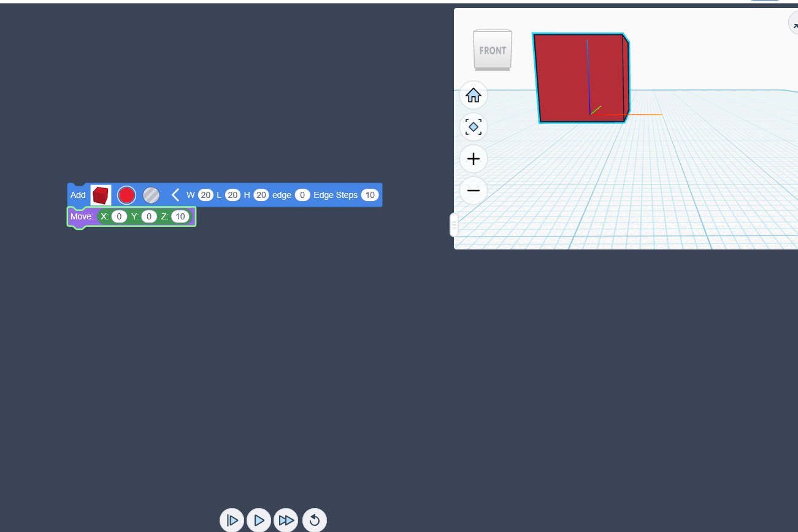Image resolution: width=798 pixels, height=532 pixels.
Task: Click the red cube shape icon
Action: [x=101, y=195]
